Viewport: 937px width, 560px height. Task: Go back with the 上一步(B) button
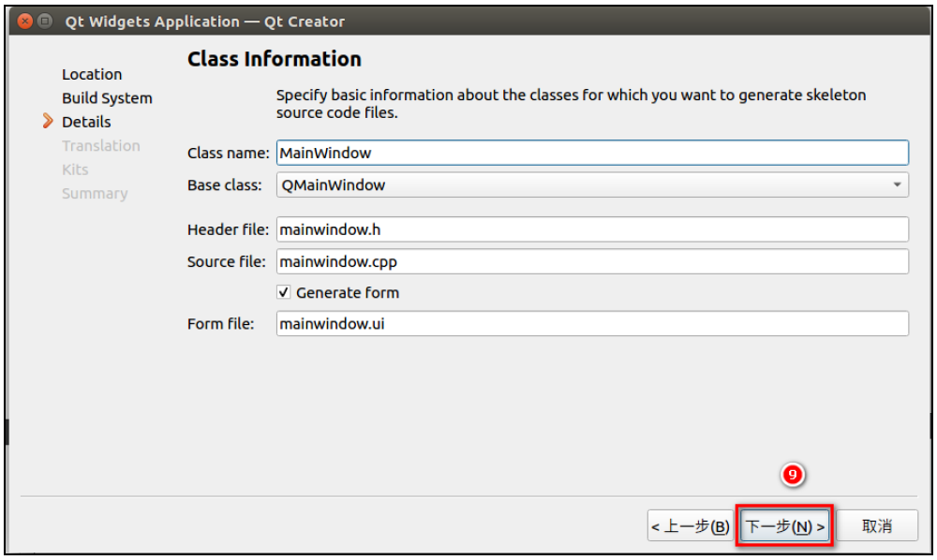pos(691,526)
